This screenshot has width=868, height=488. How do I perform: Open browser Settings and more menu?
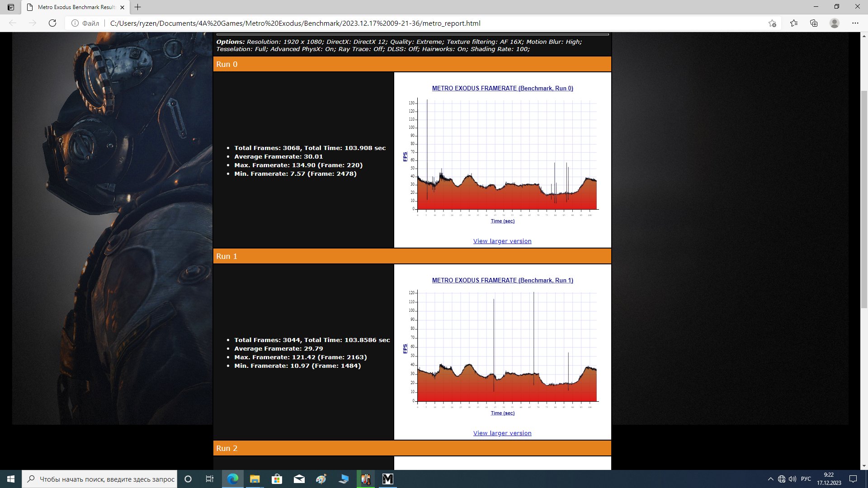tap(855, 23)
